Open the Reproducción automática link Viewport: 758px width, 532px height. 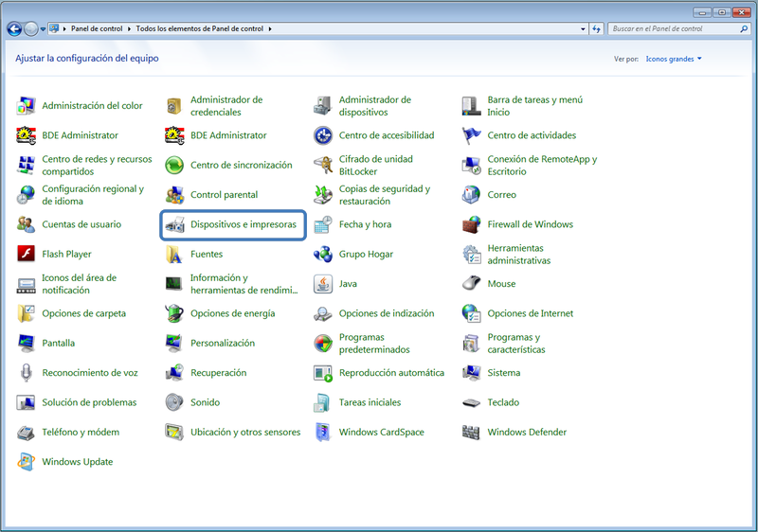point(391,373)
